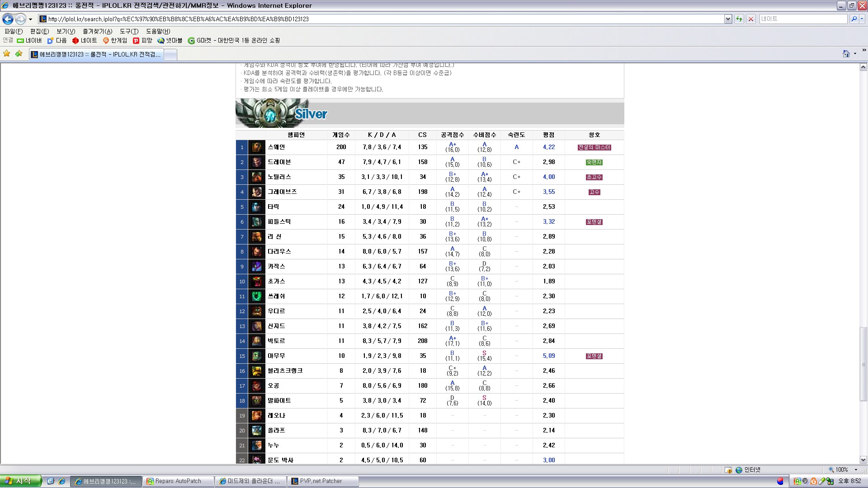The width and height of the screenshot is (868, 488).
Task: Click the 네이트 search input field
Action: [802, 19]
